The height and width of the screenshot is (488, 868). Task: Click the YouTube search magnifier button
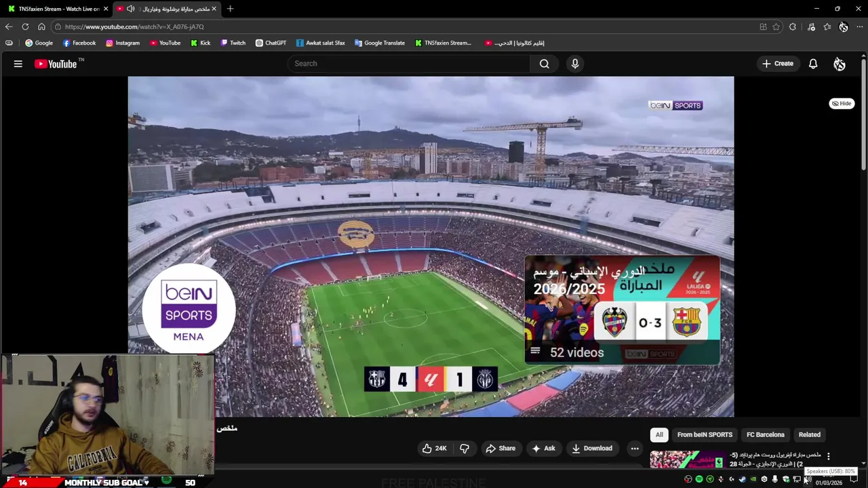pyautogui.click(x=544, y=64)
